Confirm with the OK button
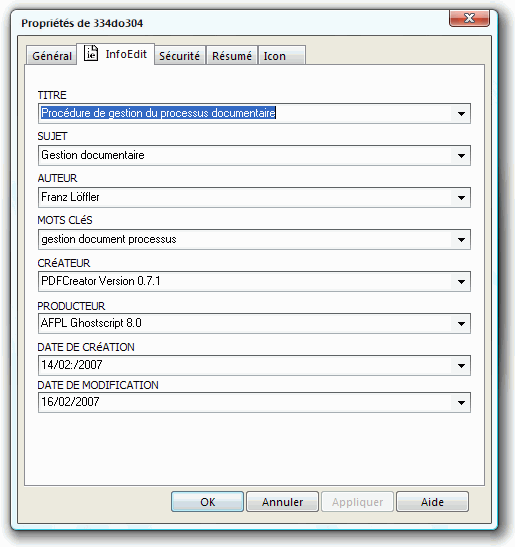Screen dimensions: 515x547 pos(207,502)
